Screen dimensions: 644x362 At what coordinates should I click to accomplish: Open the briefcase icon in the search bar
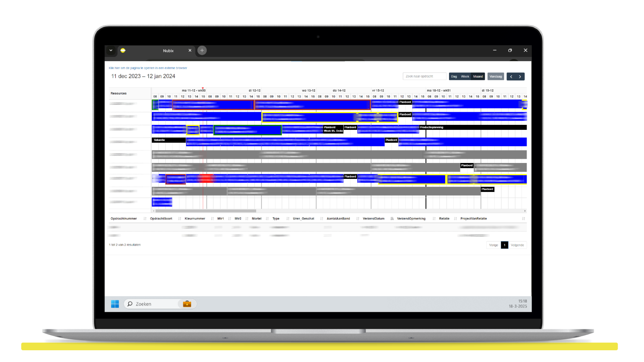[x=187, y=304]
